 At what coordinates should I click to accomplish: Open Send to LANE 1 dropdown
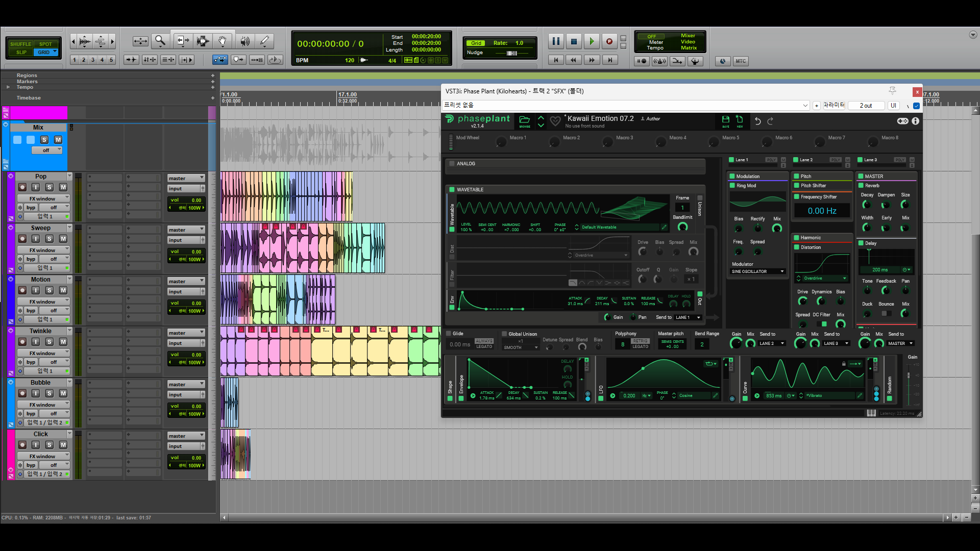point(688,317)
